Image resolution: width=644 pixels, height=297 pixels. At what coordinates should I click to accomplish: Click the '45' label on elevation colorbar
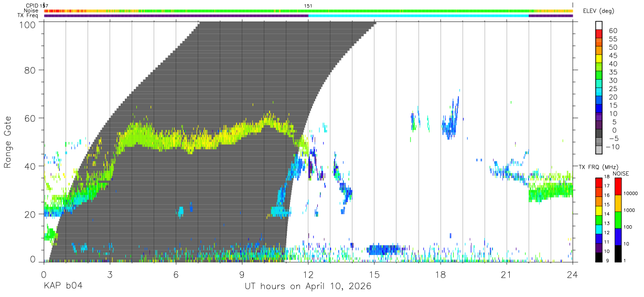tap(612, 56)
